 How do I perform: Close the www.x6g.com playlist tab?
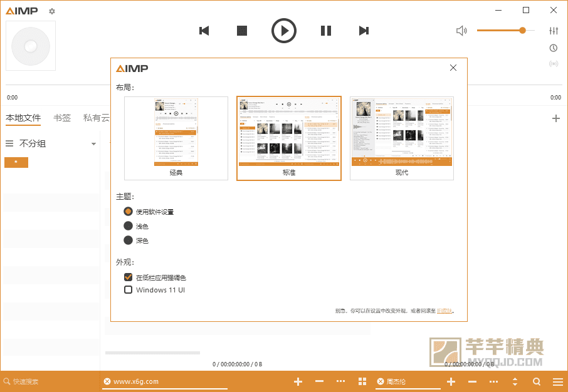[107, 381]
